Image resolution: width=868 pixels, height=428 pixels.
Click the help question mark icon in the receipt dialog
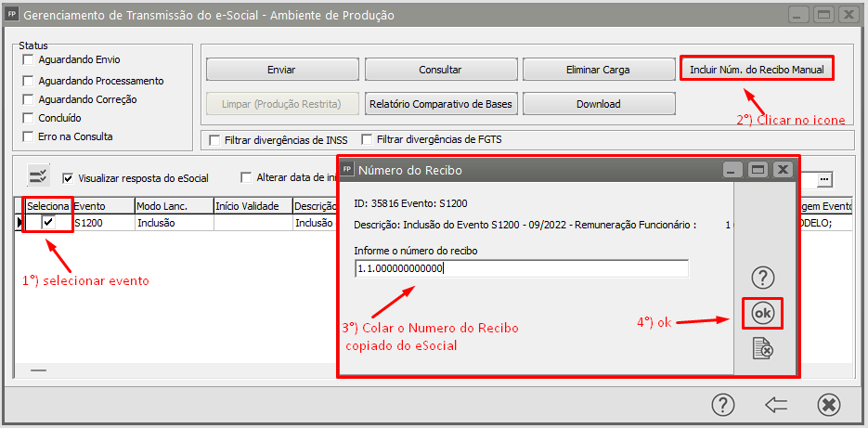(762, 278)
